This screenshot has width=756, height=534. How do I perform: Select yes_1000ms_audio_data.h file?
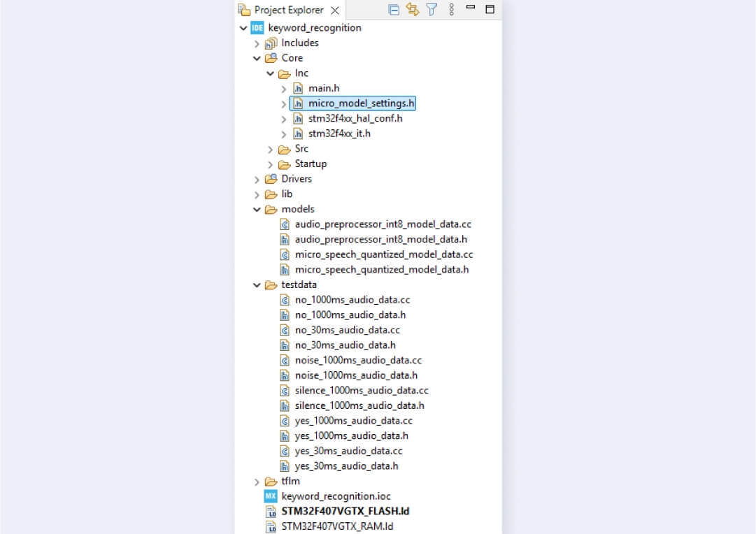351,435
